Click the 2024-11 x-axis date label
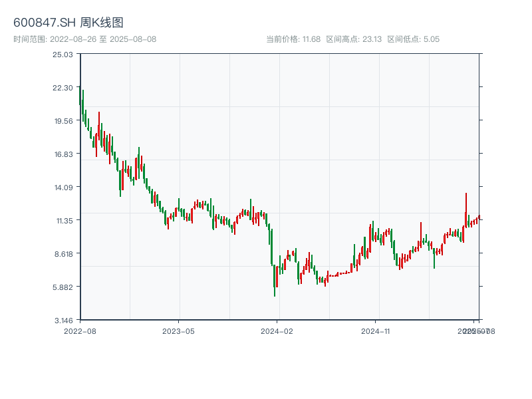The width and height of the screenshot is (532, 399). 376,330
